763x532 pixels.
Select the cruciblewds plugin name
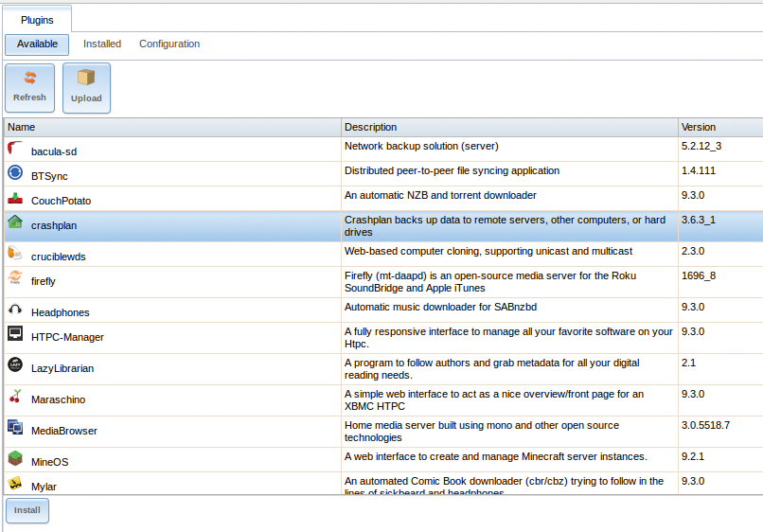[x=59, y=257]
